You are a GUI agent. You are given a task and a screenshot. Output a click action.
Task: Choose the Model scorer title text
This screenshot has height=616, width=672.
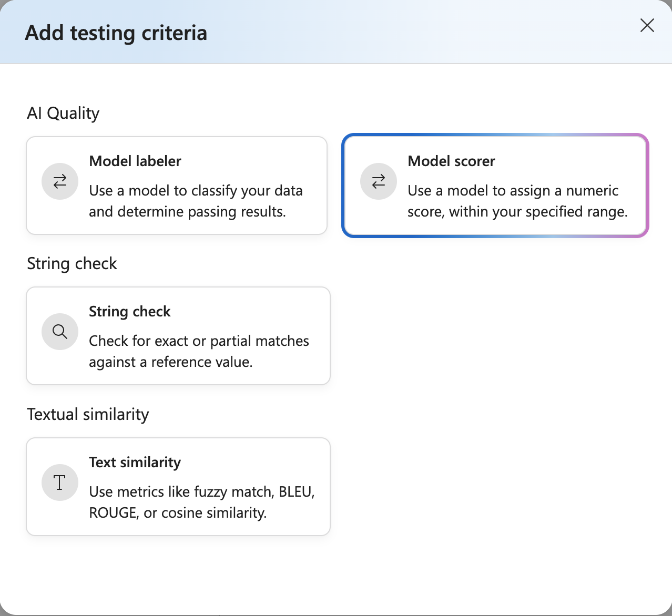451,161
